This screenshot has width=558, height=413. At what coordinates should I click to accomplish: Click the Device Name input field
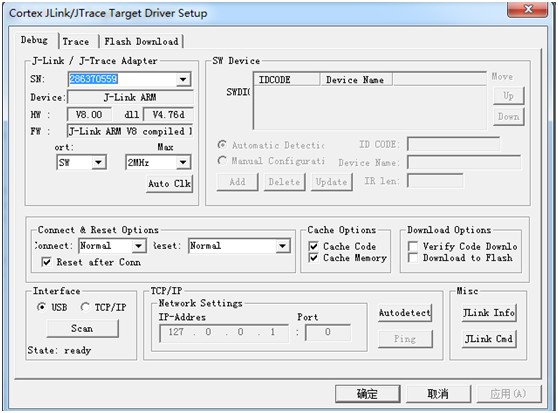pos(464,162)
